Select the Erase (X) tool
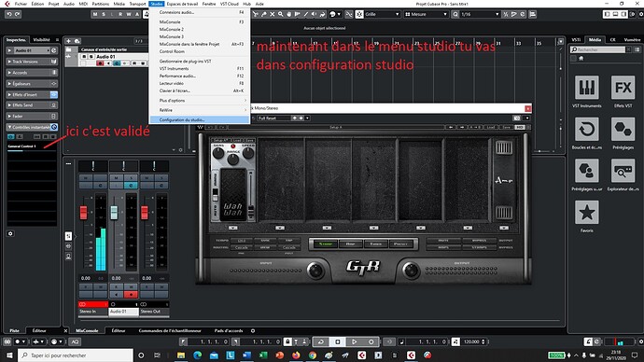The height and width of the screenshot is (362, 644). point(272,14)
